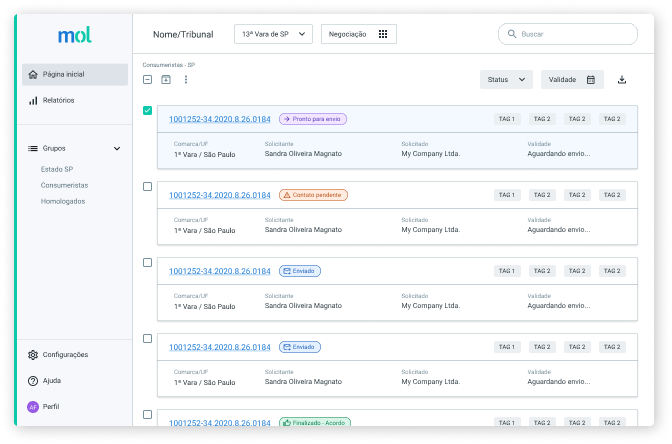Open case link next to Contato pendente
This screenshot has width=672, height=444.
220,195
